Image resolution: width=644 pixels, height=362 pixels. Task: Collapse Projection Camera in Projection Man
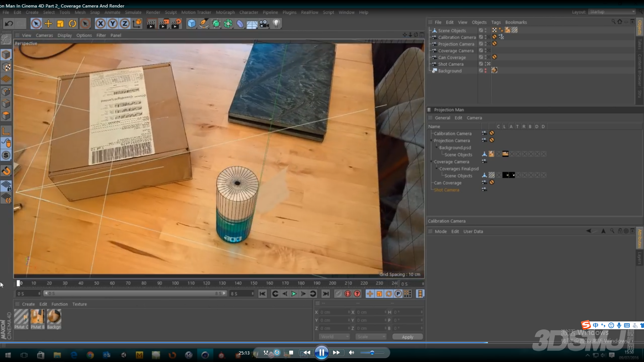tap(431, 141)
